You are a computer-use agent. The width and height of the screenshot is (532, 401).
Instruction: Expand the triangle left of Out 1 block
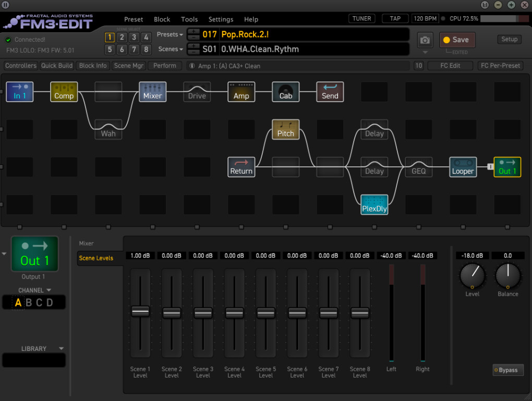(x=4, y=254)
